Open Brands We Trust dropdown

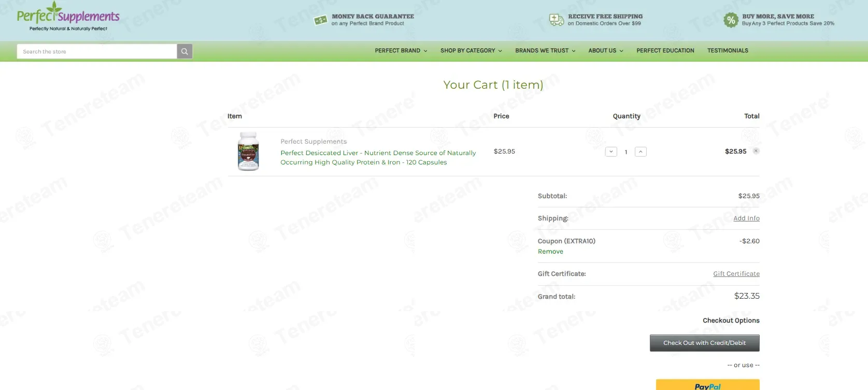pos(545,51)
